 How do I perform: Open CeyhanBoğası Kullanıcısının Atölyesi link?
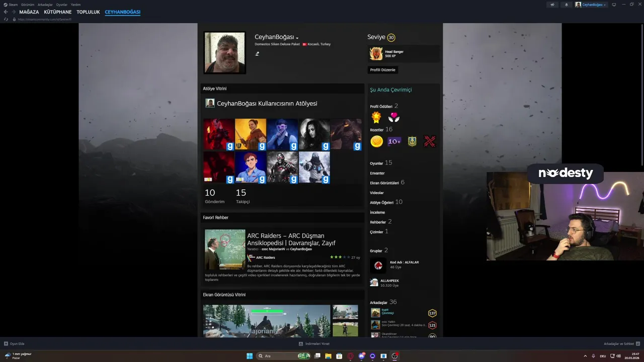[x=267, y=104]
